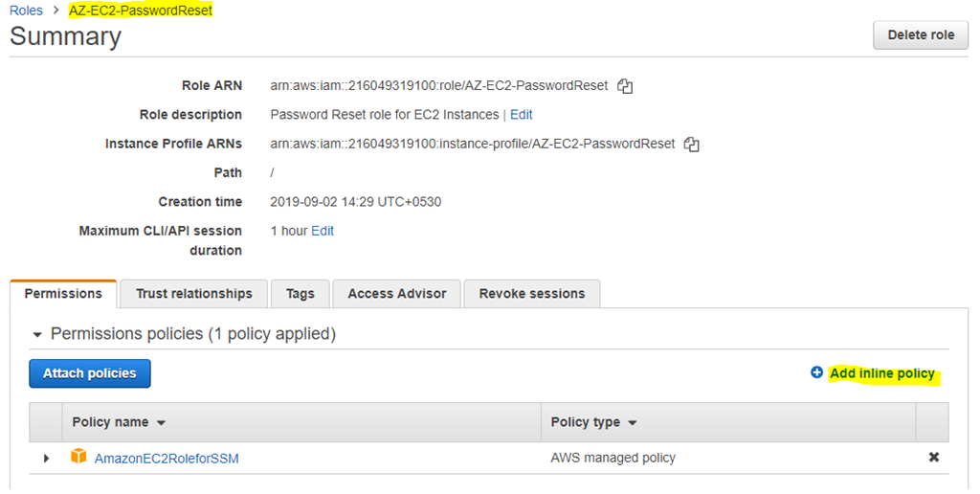Screen dimensions: 980x494
Task: Click the orange AmazonEC2RoleforSSM policy box icon
Action: 78,457
